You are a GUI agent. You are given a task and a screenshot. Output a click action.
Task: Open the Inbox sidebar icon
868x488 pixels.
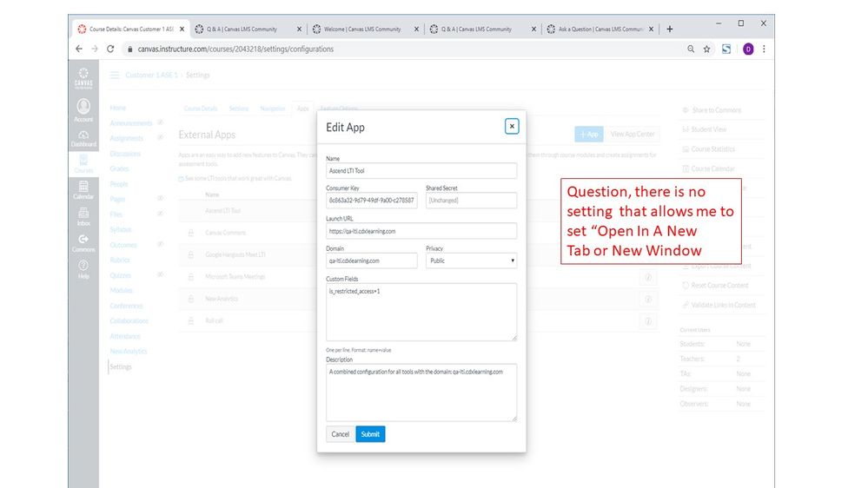[x=83, y=216]
